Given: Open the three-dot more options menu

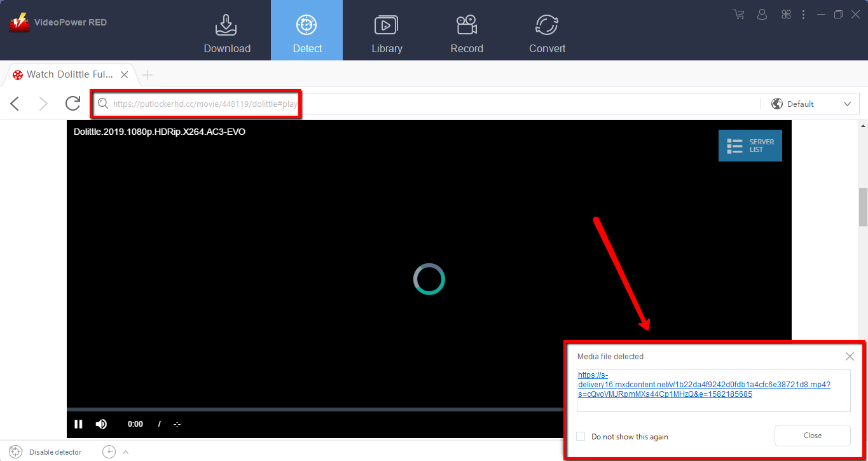Looking at the screenshot, I should (x=804, y=14).
